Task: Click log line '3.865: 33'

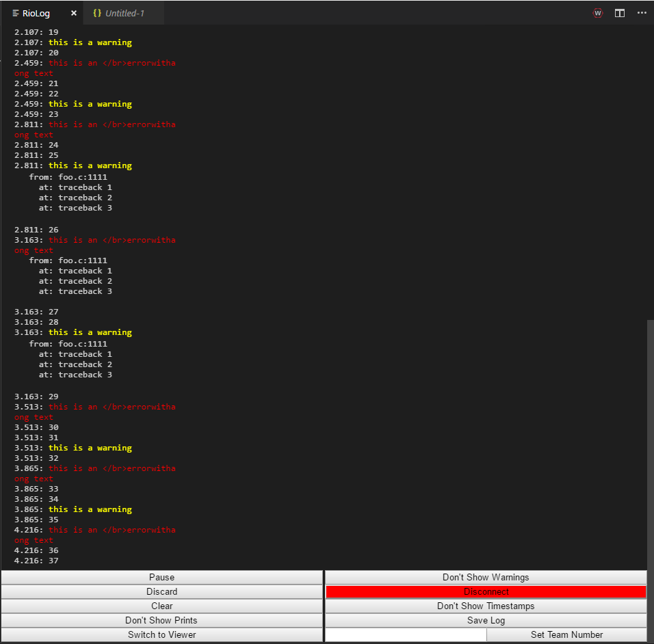Action: click(36, 489)
